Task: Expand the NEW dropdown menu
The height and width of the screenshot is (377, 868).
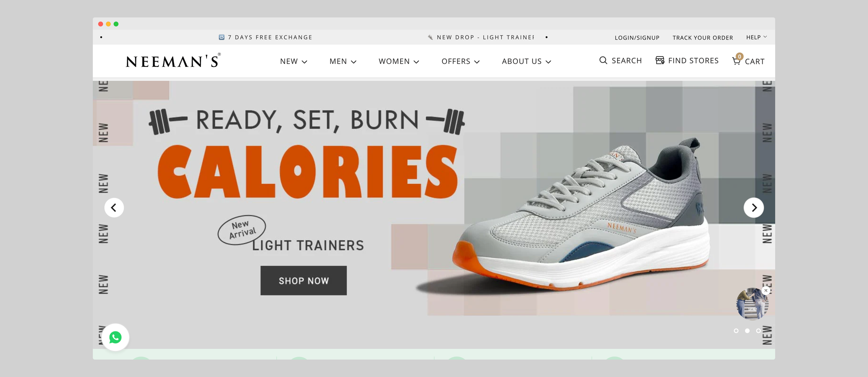Action: [x=294, y=61]
